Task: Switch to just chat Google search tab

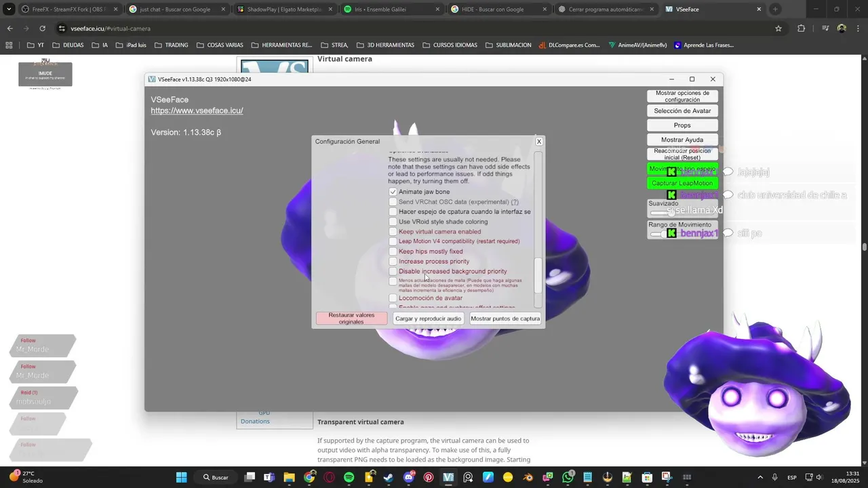Action: (x=178, y=9)
